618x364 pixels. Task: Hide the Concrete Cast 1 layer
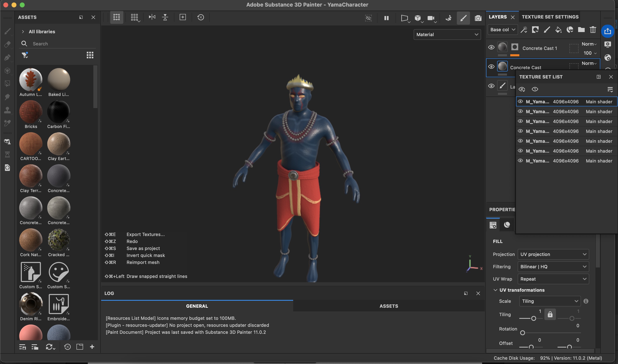coord(491,47)
